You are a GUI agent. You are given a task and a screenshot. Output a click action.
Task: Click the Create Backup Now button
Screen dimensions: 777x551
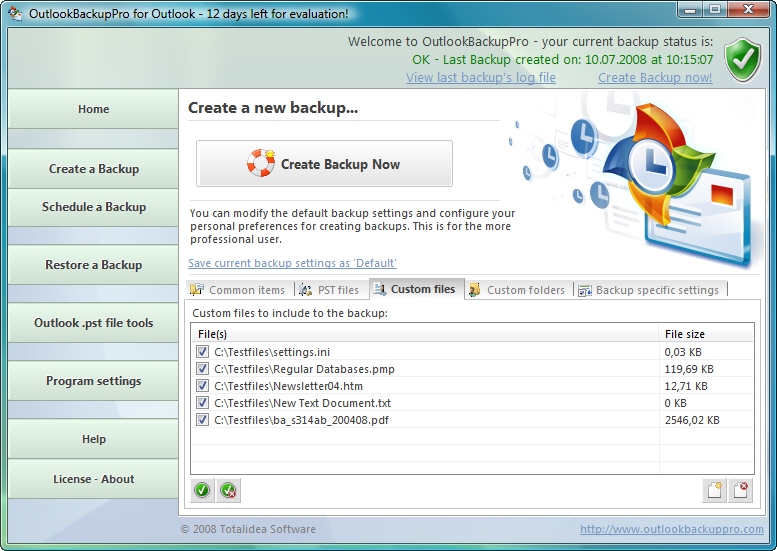[324, 164]
